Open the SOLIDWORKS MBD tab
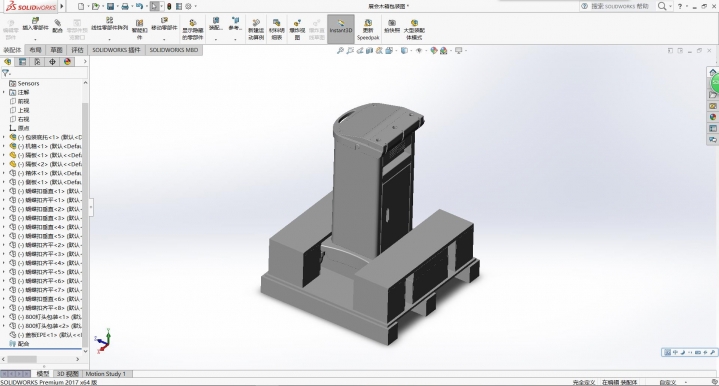The height and width of the screenshot is (386, 719). 174,50
